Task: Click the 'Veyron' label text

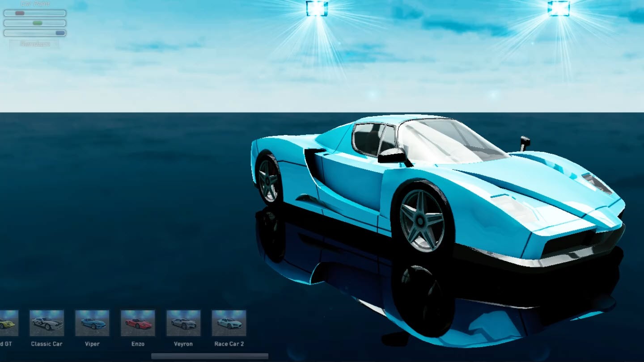Action: pos(183,344)
